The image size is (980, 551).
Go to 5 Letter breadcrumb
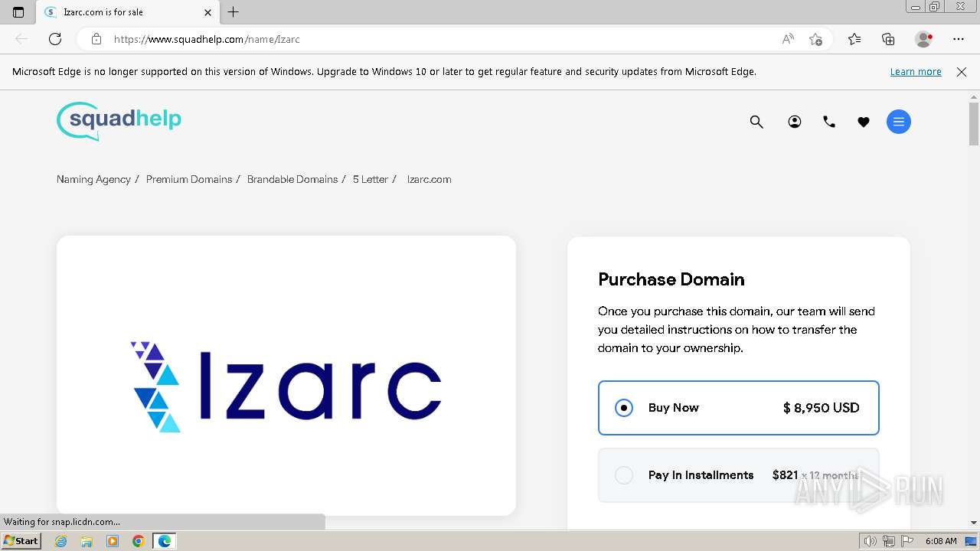click(x=371, y=179)
